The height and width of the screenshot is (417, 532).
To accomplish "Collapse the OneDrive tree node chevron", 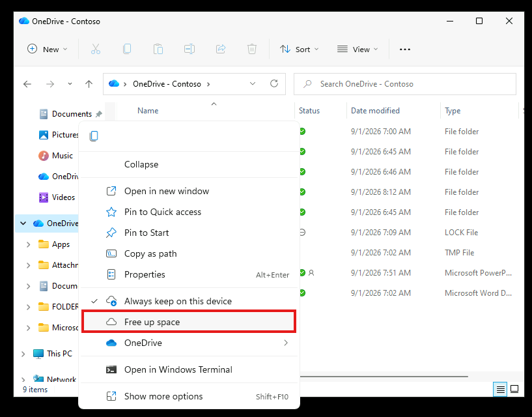I will pyautogui.click(x=23, y=223).
